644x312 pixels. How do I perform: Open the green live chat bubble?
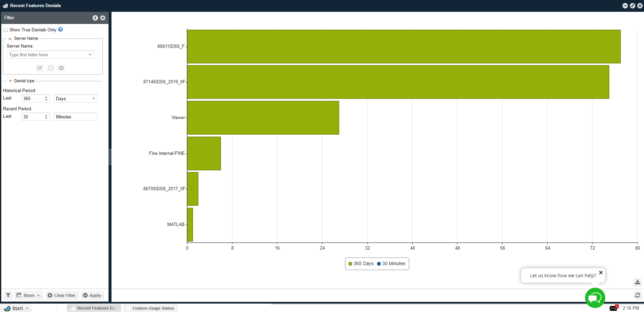pos(595,298)
